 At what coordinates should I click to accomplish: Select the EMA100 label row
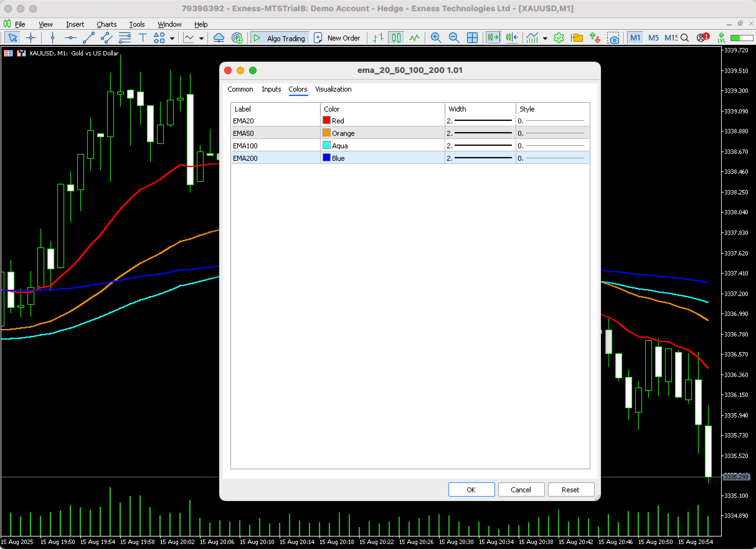(x=276, y=146)
